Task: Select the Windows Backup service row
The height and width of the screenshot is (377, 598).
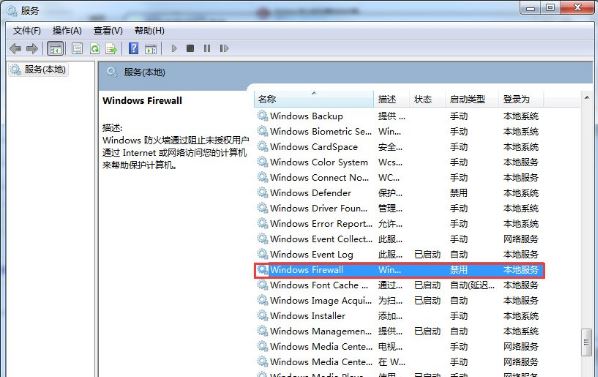Action: [399, 116]
